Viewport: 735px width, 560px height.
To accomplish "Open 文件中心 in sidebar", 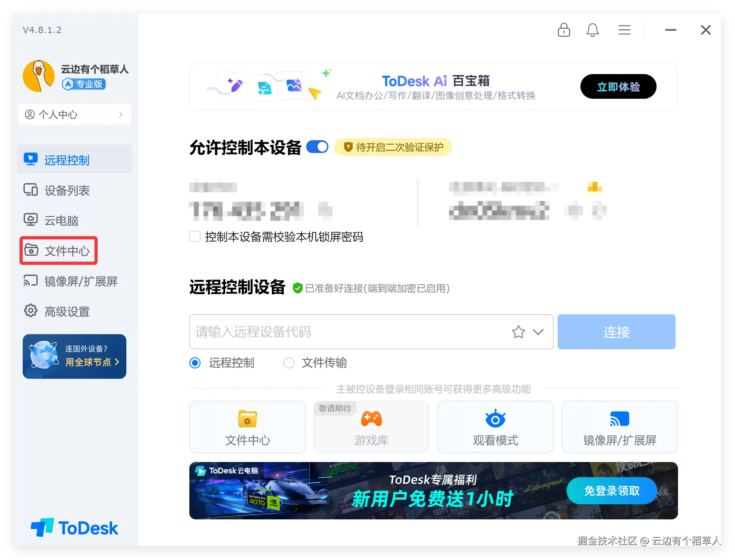I will (x=59, y=251).
